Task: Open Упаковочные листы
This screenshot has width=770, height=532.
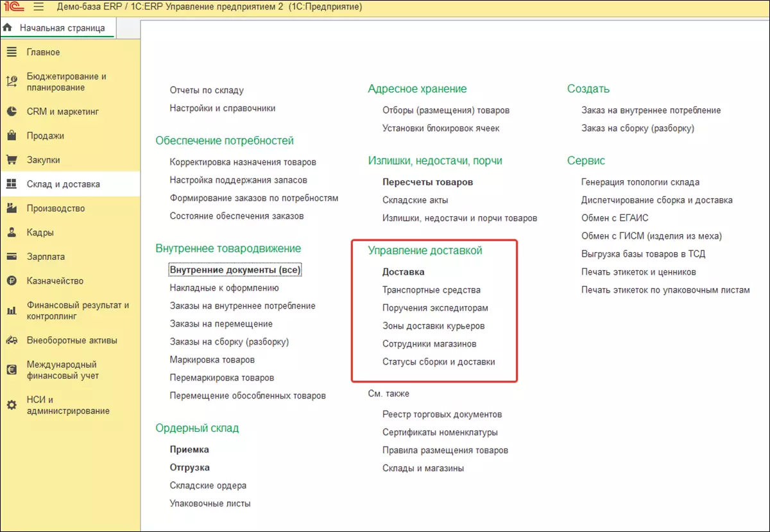Action: click(210, 504)
